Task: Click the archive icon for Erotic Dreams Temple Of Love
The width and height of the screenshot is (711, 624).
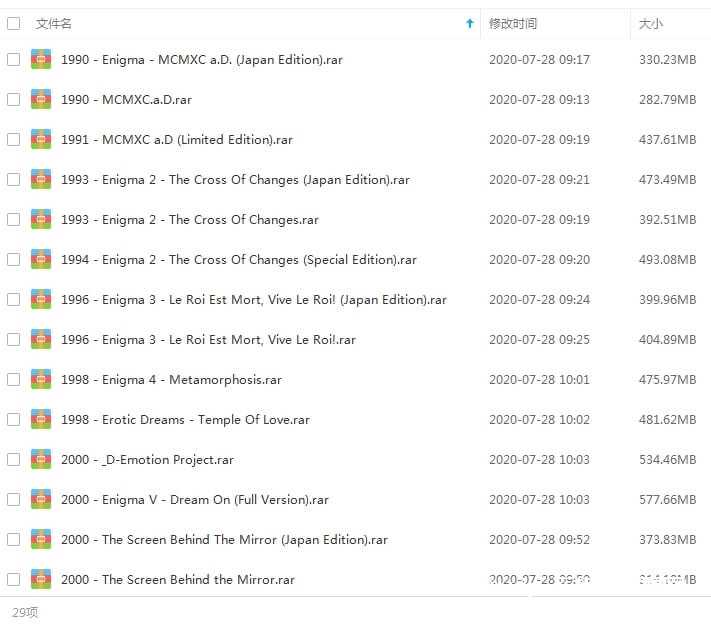Action: (x=41, y=419)
